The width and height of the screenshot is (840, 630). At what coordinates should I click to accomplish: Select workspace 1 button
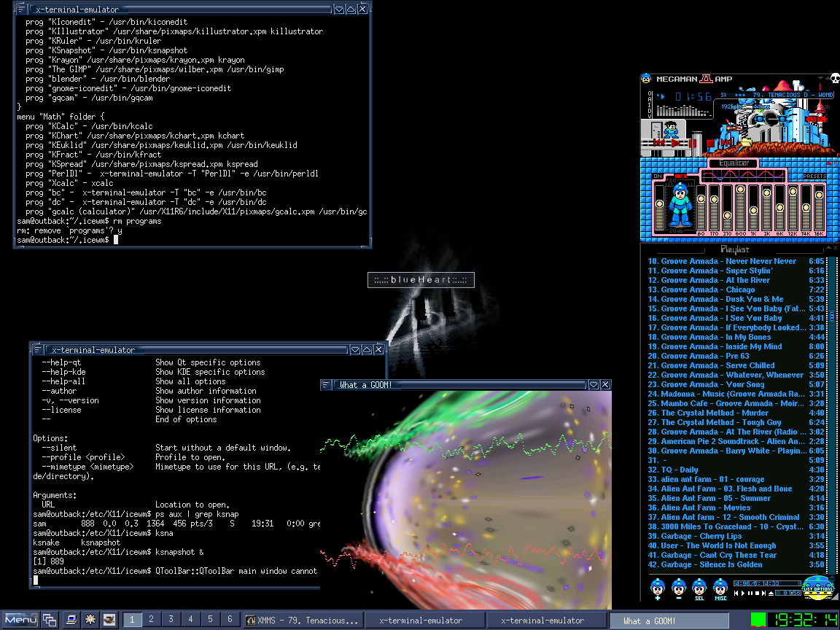[x=132, y=619]
